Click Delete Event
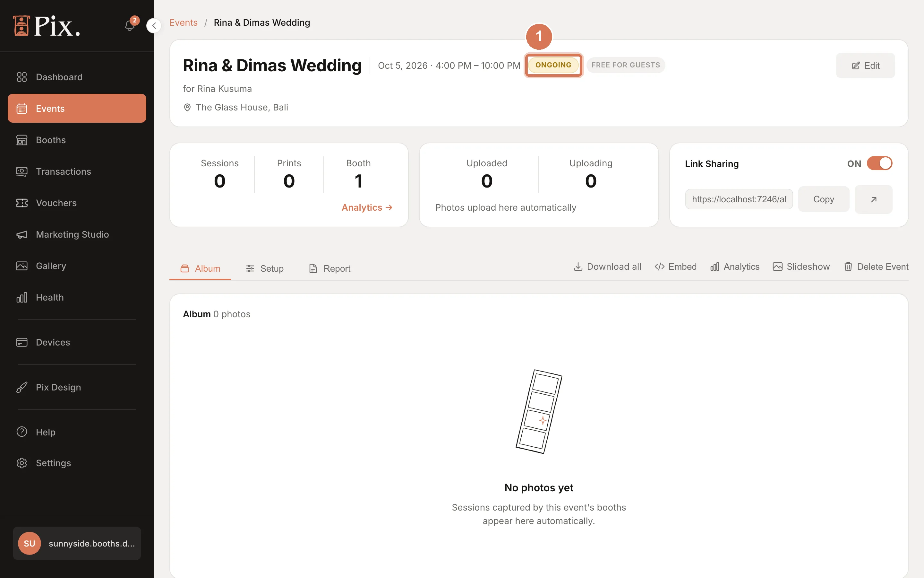This screenshot has width=924, height=578. [876, 267]
